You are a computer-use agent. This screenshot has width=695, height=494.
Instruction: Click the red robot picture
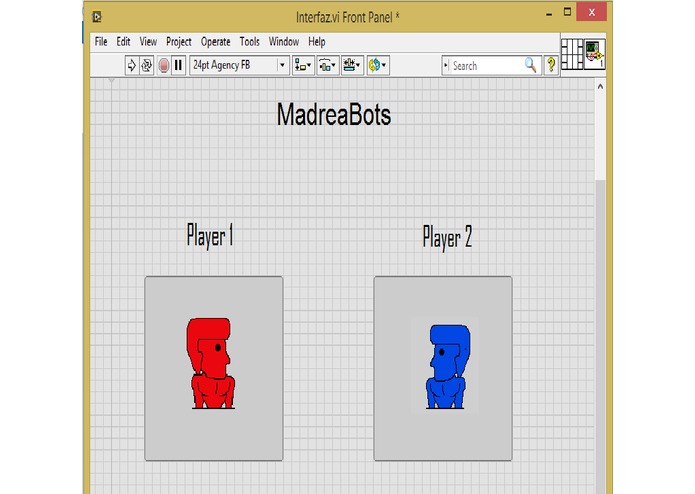pos(211,363)
